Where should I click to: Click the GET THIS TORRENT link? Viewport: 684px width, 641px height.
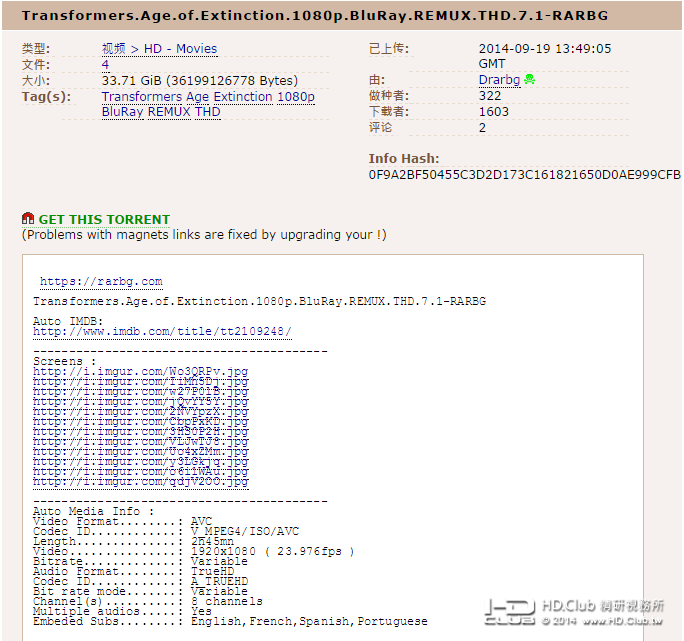tap(104, 219)
